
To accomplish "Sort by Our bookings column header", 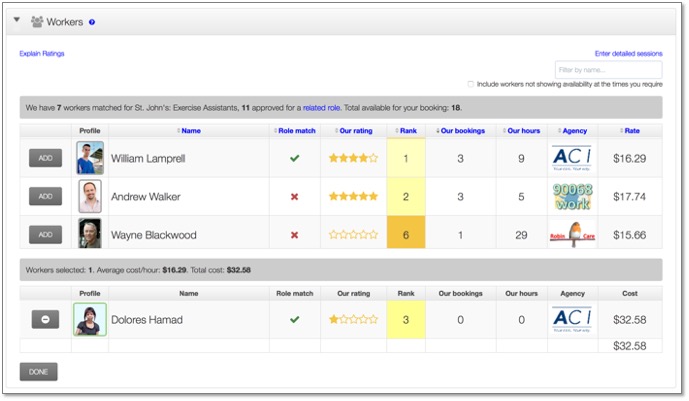I will 460,131.
